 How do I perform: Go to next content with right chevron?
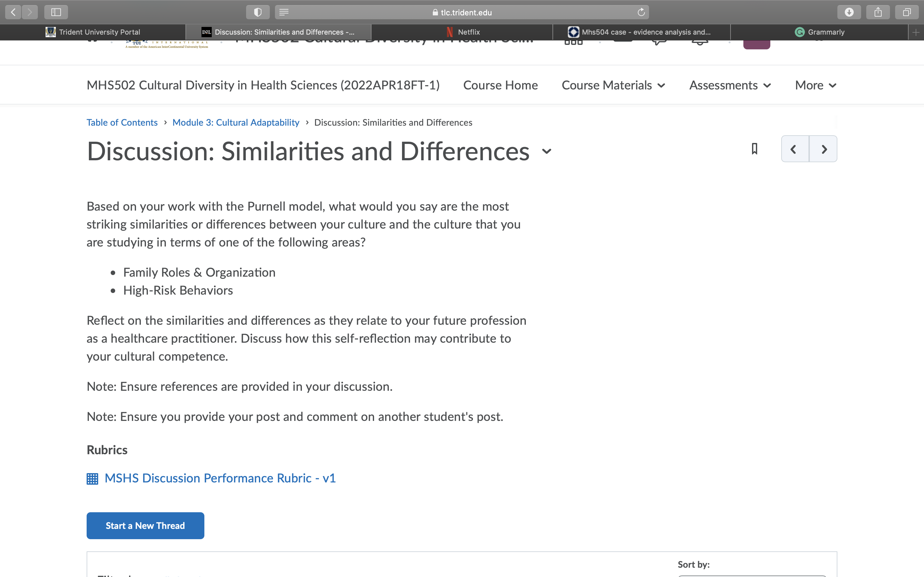(823, 149)
